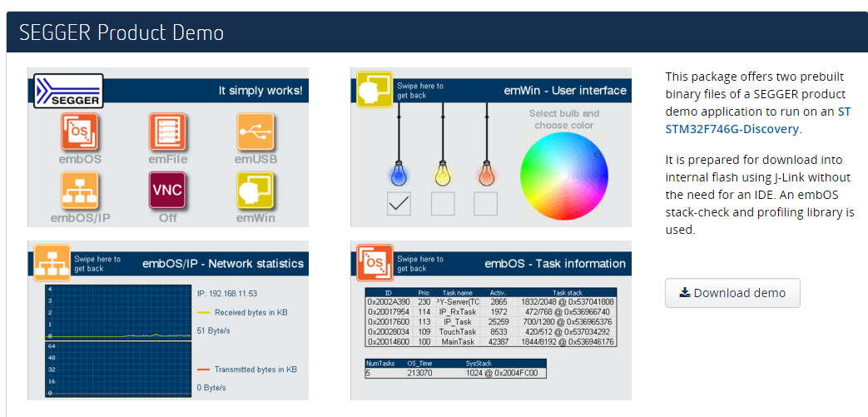
Task: Click the "Activ." column header
Action: (498, 292)
